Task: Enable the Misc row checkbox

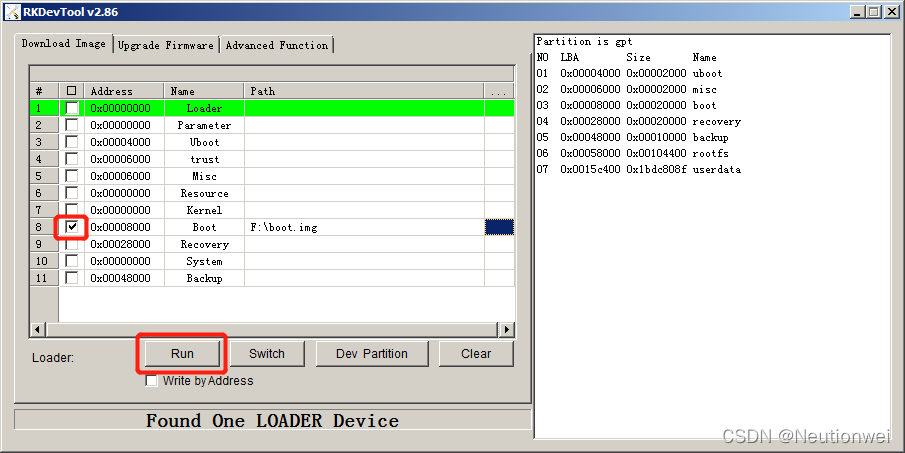Action: (72, 176)
